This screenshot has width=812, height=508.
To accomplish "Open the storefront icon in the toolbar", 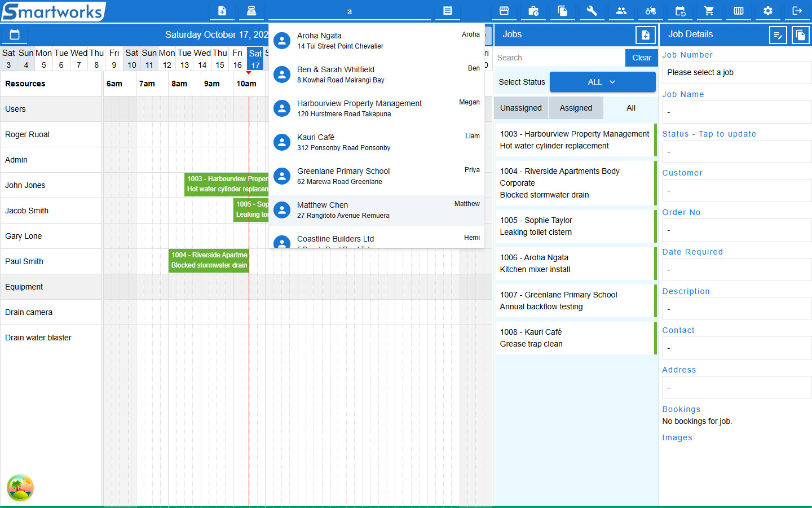I will tap(504, 11).
